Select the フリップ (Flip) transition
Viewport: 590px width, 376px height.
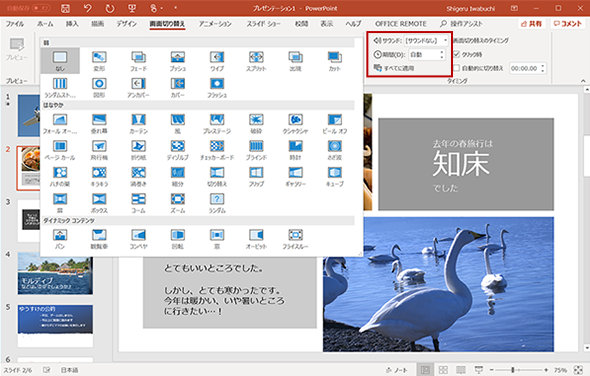(256, 176)
